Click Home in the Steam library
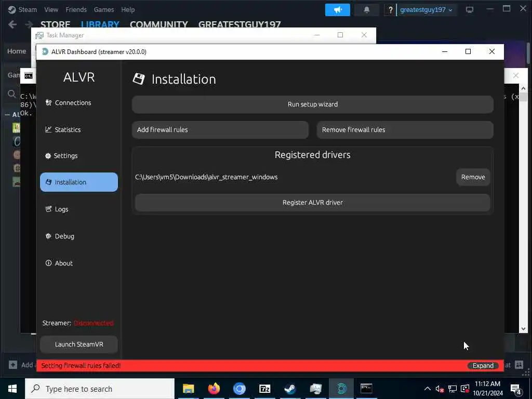The width and height of the screenshot is (532, 399). coord(17,51)
